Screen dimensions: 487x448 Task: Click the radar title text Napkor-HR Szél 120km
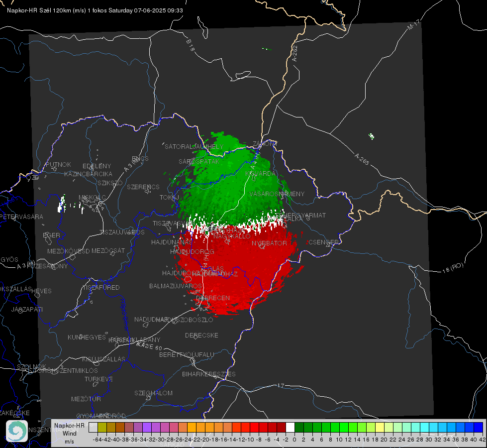(39, 10)
